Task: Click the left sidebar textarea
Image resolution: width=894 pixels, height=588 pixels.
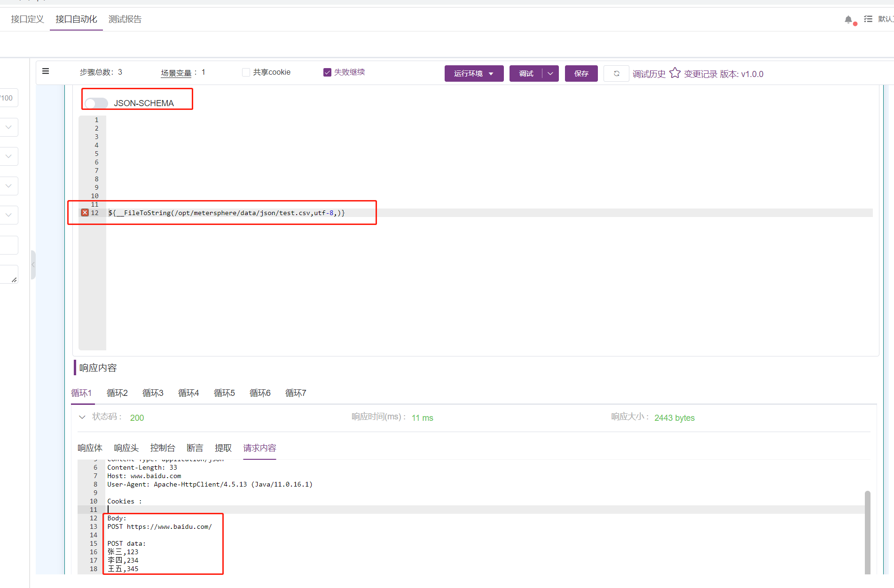Action: tap(9, 274)
